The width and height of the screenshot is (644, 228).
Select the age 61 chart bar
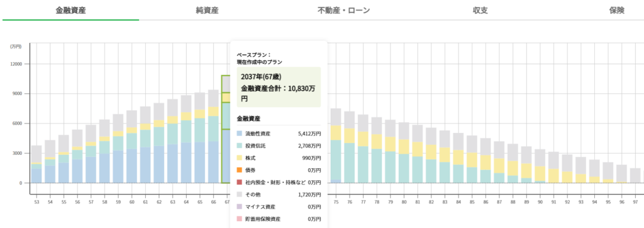click(145, 144)
